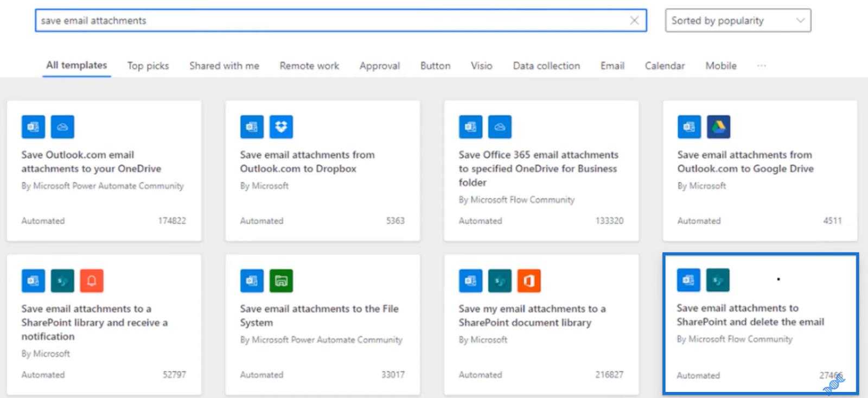Click Outlook icon on SharePoint and delete email card
868x398 pixels.
[x=688, y=280]
